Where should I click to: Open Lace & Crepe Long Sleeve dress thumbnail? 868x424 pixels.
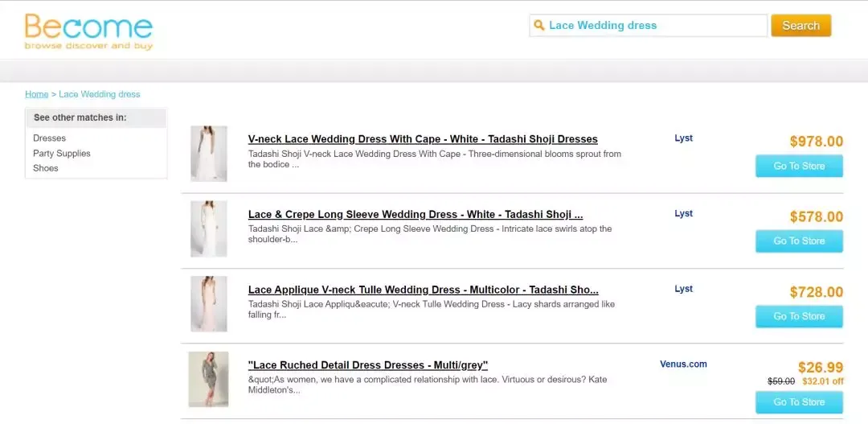(209, 229)
